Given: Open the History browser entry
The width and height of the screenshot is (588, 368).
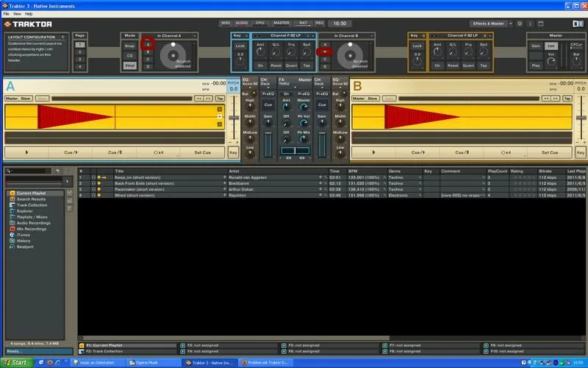Looking at the screenshot, I should point(24,241).
